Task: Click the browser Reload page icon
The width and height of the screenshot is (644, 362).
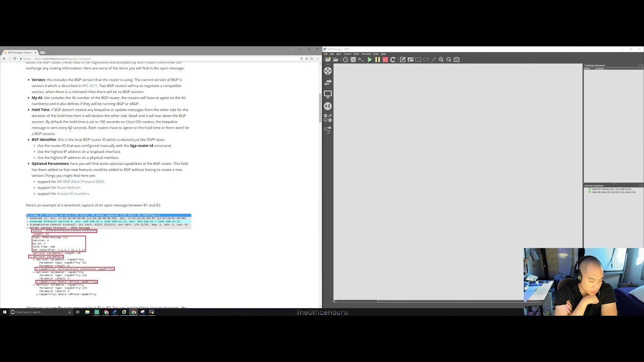Action: [x=15, y=58]
